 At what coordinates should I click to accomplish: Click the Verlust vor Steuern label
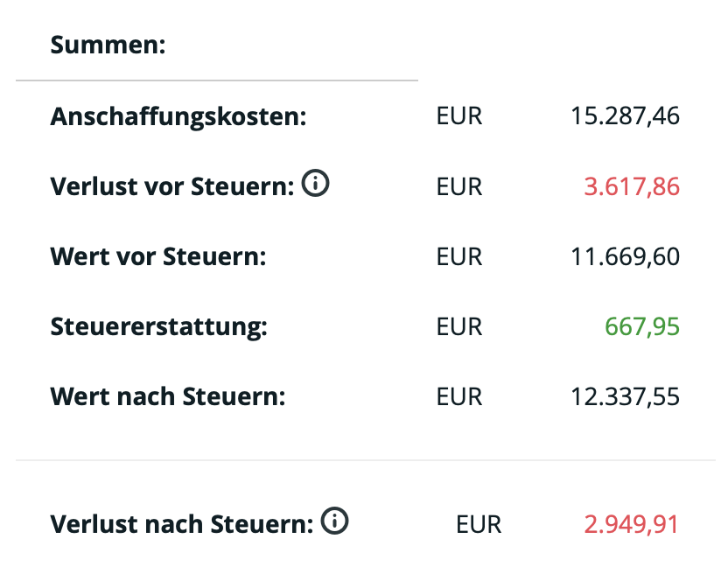(x=172, y=186)
